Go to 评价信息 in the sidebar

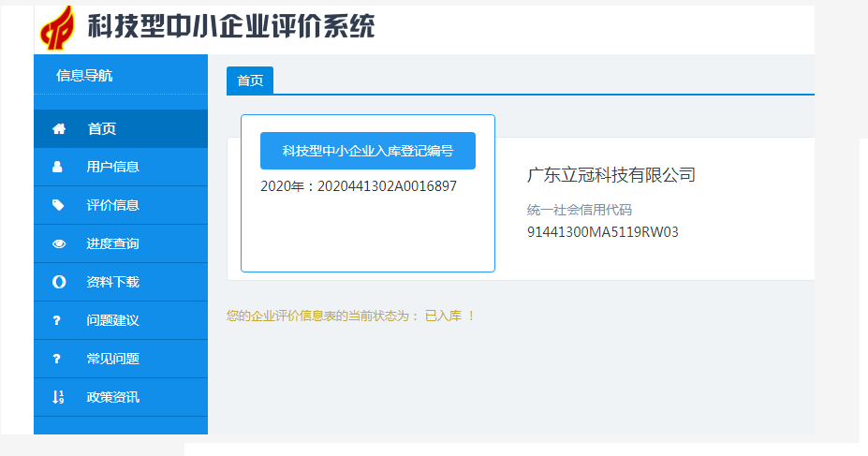[112, 205]
